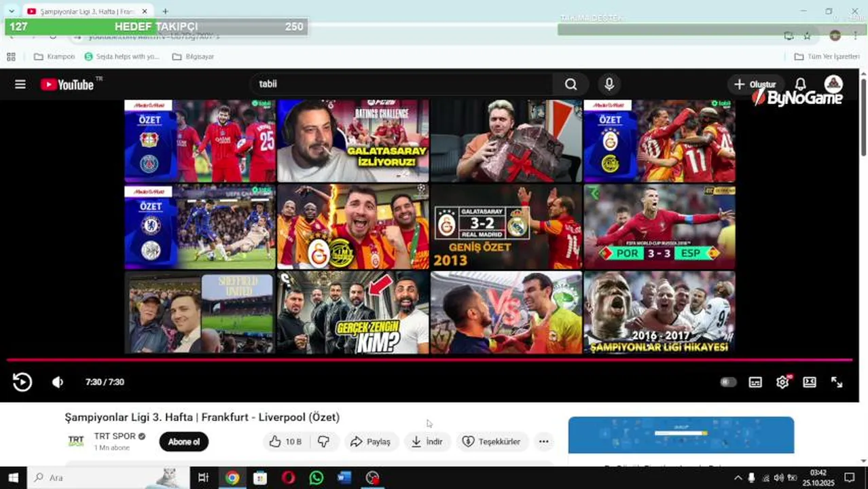The width and height of the screenshot is (868, 489).
Task: Like the video with 10 B thumbs up
Action: tap(285, 441)
